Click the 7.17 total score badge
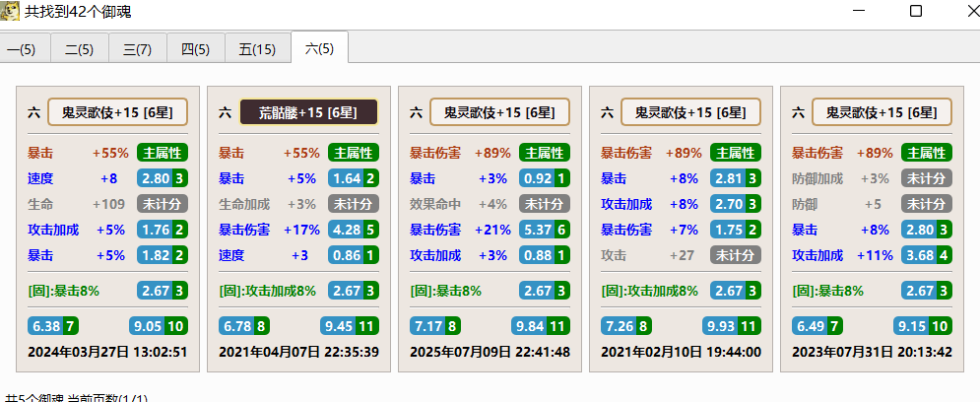The image size is (980, 402). coord(435,326)
